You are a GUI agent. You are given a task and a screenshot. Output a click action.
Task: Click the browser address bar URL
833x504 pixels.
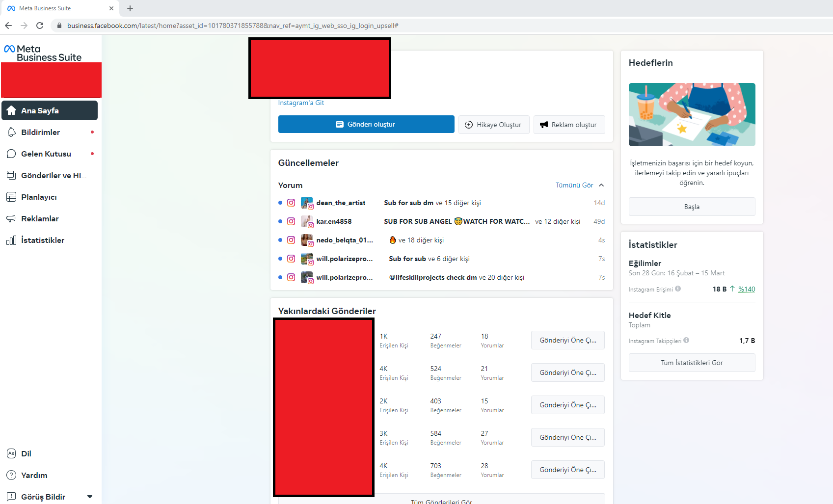coord(233,26)
